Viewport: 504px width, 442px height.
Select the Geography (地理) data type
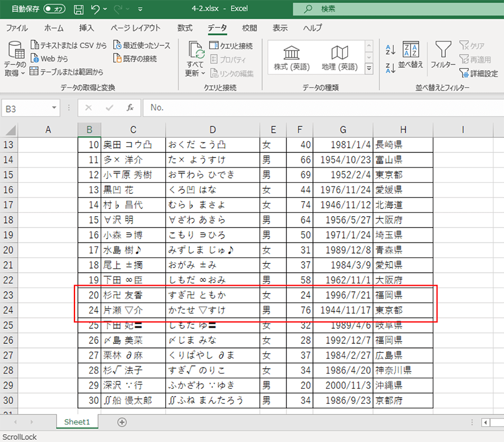pos(339,58)
